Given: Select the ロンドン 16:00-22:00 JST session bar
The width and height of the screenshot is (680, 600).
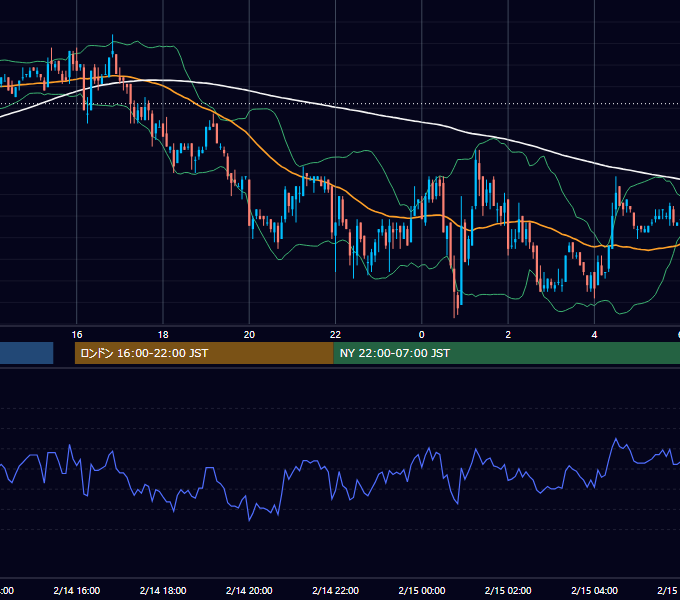Looking at the screenshot, I should click(x=204, y=353).
